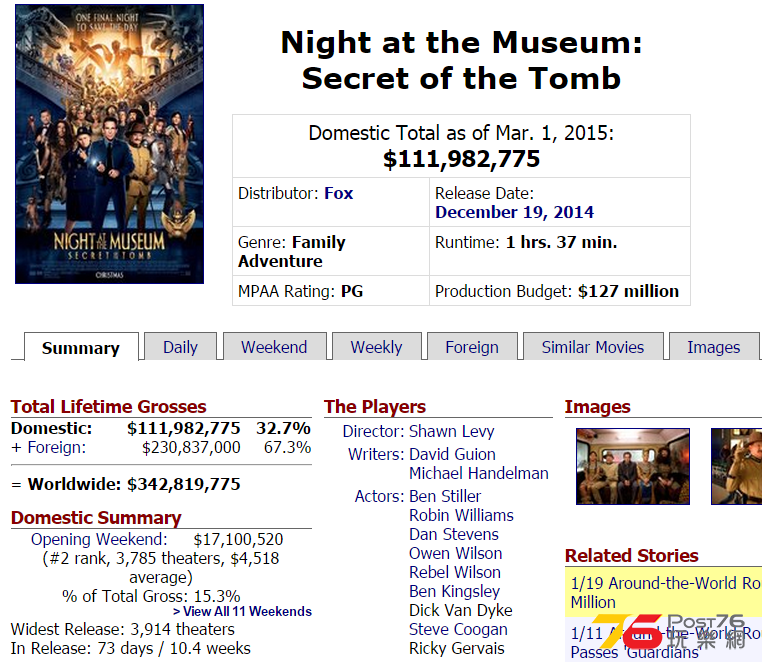Viewport: 762px width, 662px height.
Task: Select the Foreign tab
Action: point(472,347)
